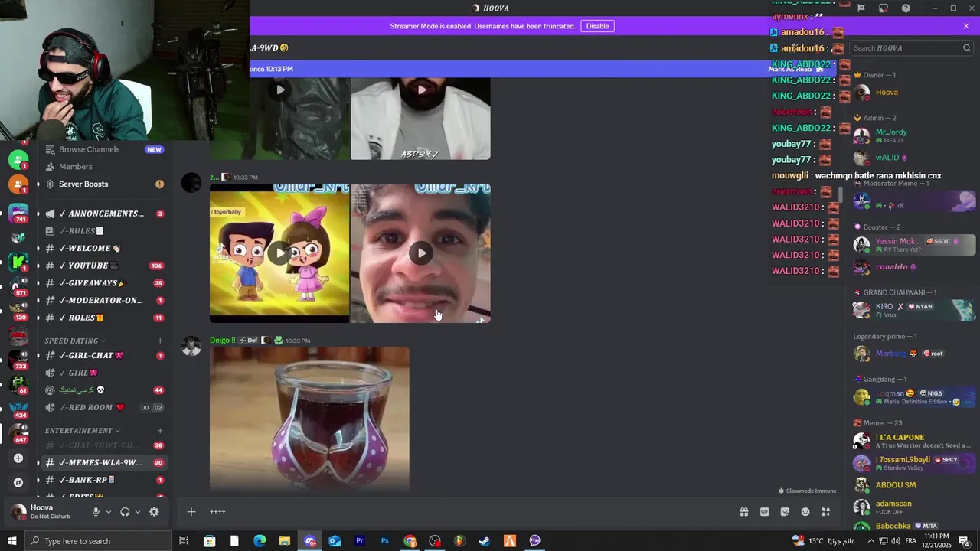980x551 pixels.
Task: Click the Windows taskbar search box
Action: tap(97, 541)
